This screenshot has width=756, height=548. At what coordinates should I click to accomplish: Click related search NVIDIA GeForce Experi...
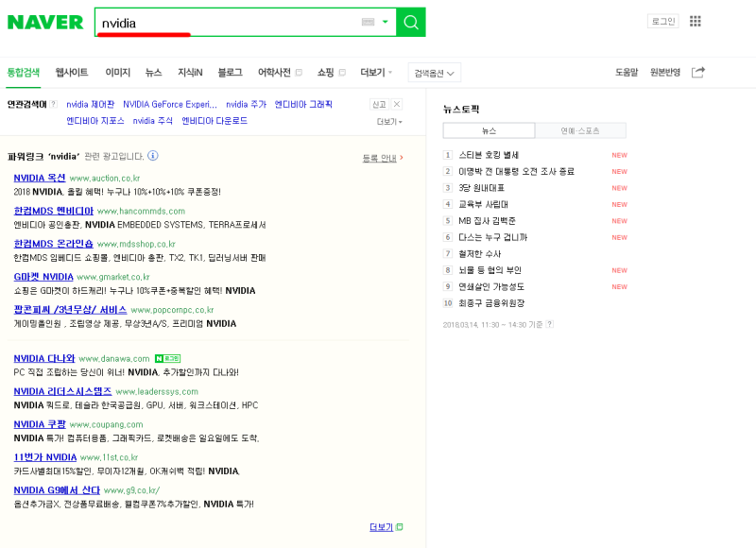[x=170, y=105]
